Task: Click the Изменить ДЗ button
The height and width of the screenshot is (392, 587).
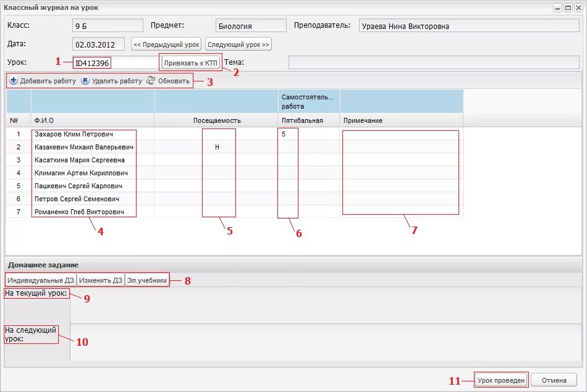Action: pos(100,280)
